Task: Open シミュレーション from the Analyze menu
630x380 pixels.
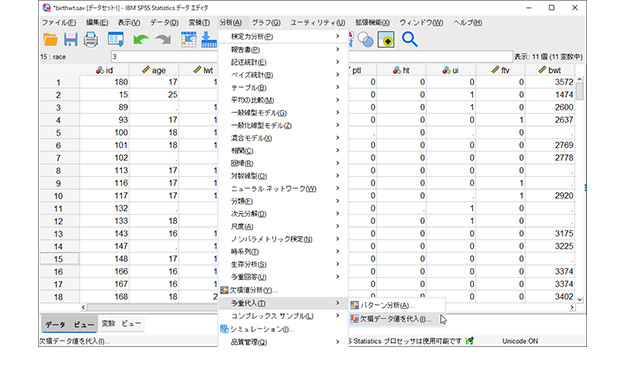Action: tap(283, 329)
